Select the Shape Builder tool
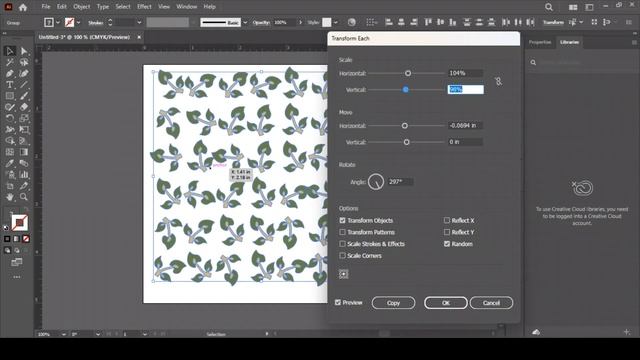This screenshot has width=640, height=360. (10, 141)
